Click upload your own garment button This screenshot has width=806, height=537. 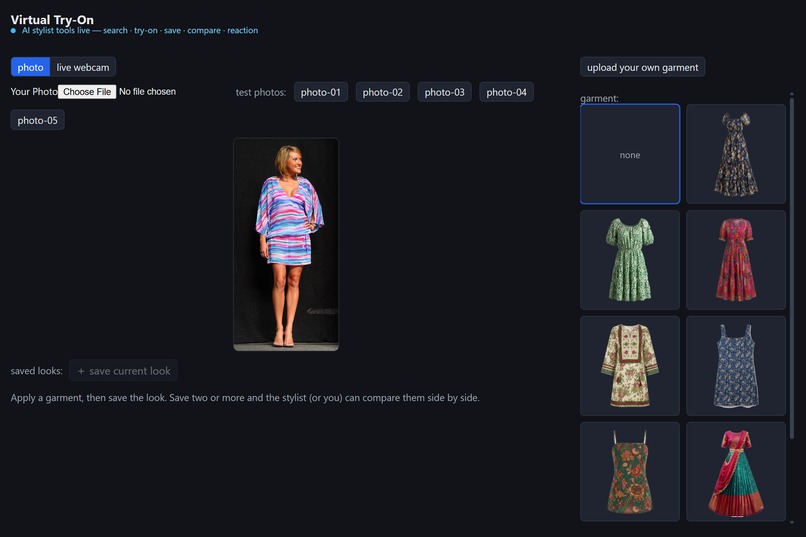tap(643, 67)
